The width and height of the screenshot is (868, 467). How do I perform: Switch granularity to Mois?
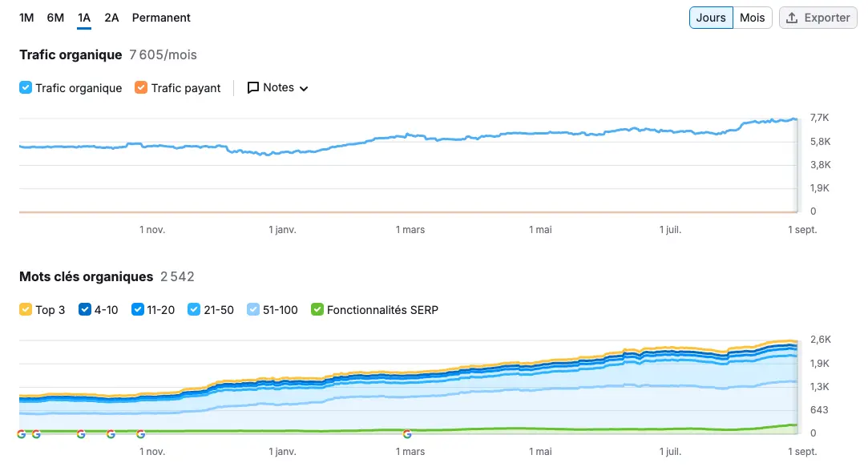[753, 18]
